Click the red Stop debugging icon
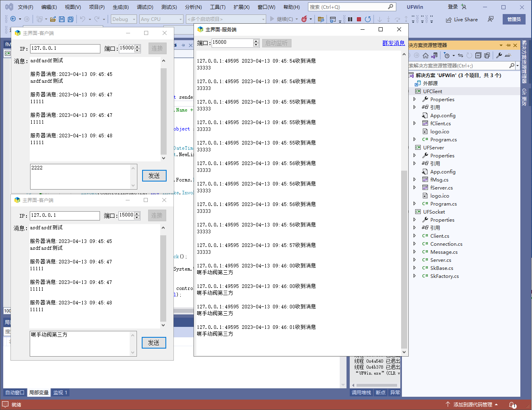This screenshot has height=410, width=532. pos(359,19)
